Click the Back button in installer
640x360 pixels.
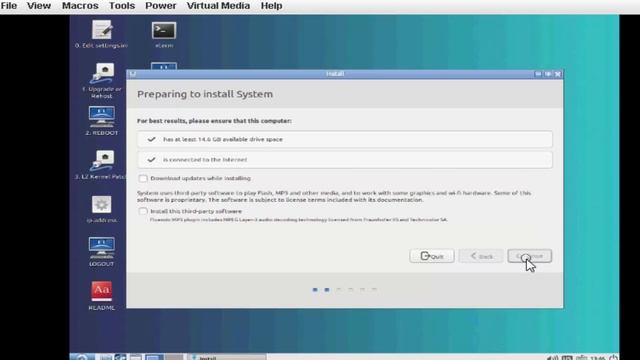(481, 256)
